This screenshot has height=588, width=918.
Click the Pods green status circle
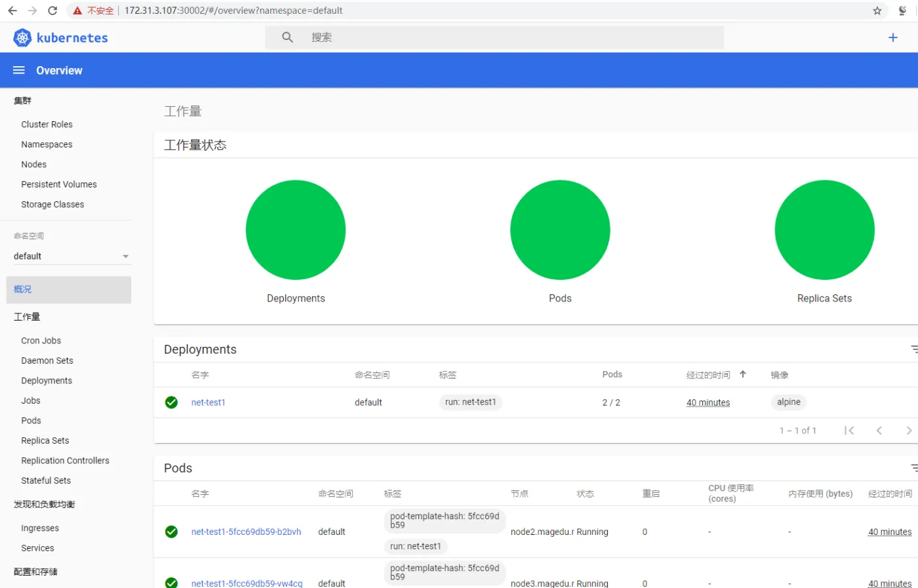[560, 230]
